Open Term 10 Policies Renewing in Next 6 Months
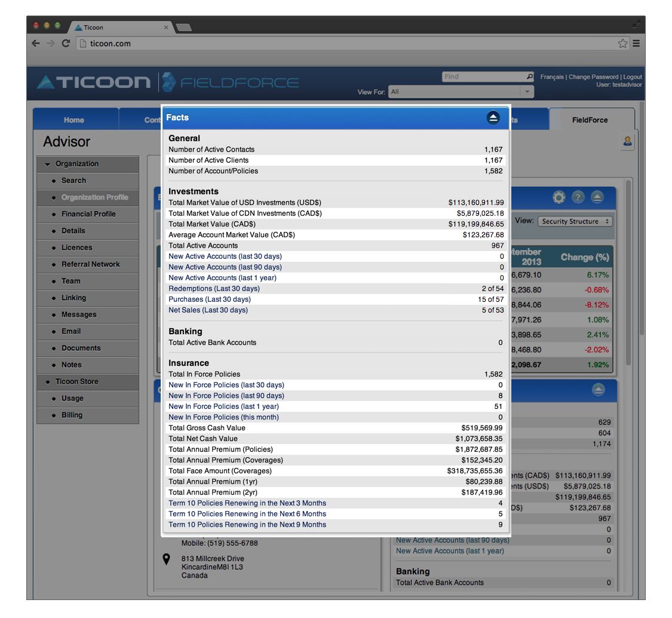 click(247, 514)
